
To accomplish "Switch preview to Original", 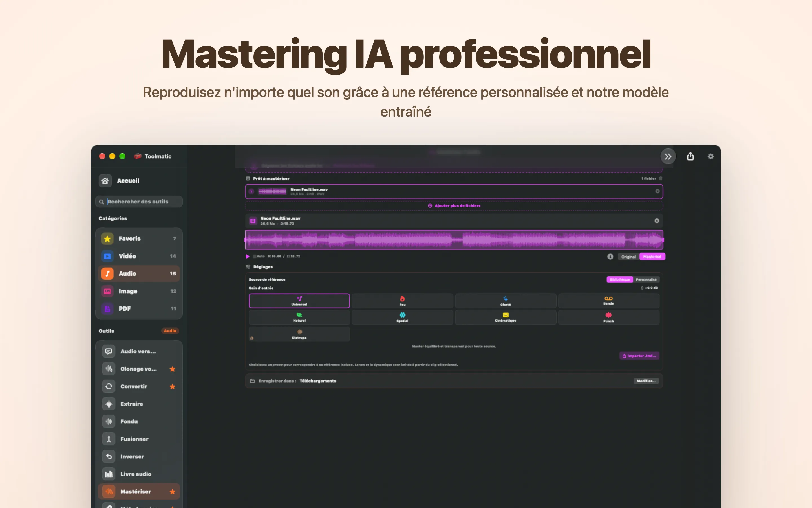I will pyautogui.click(x=628, y=257).
